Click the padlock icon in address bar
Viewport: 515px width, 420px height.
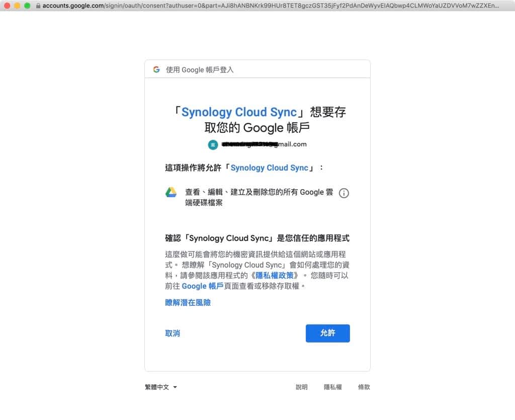pyautogui.click(x=38, y=6)
